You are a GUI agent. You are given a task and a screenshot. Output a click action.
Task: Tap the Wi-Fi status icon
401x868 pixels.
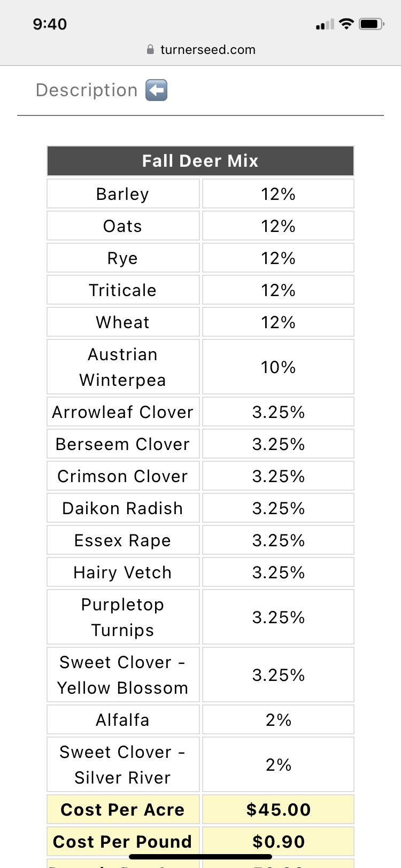pos(346,24)
